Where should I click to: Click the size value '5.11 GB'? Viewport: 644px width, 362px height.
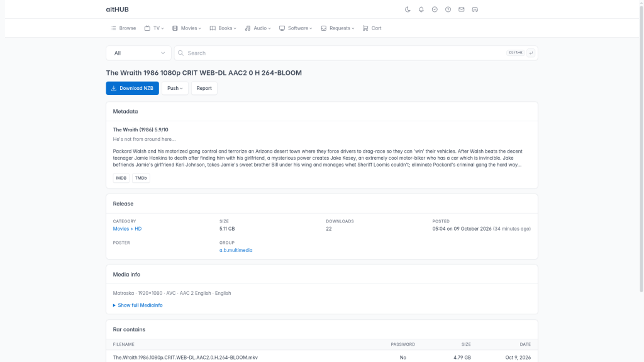227,229
